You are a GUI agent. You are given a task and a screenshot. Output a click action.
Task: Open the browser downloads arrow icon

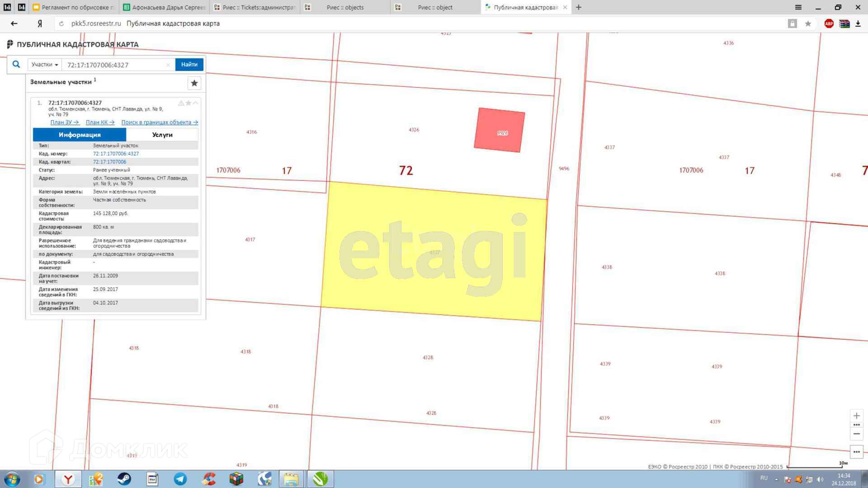(858, 24)
